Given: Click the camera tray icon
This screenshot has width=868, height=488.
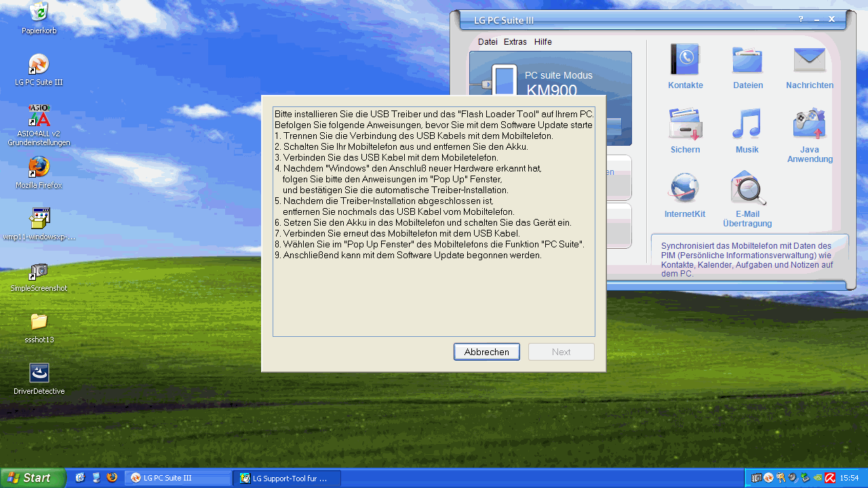Looking at the screenshot, I should (757, 478).
